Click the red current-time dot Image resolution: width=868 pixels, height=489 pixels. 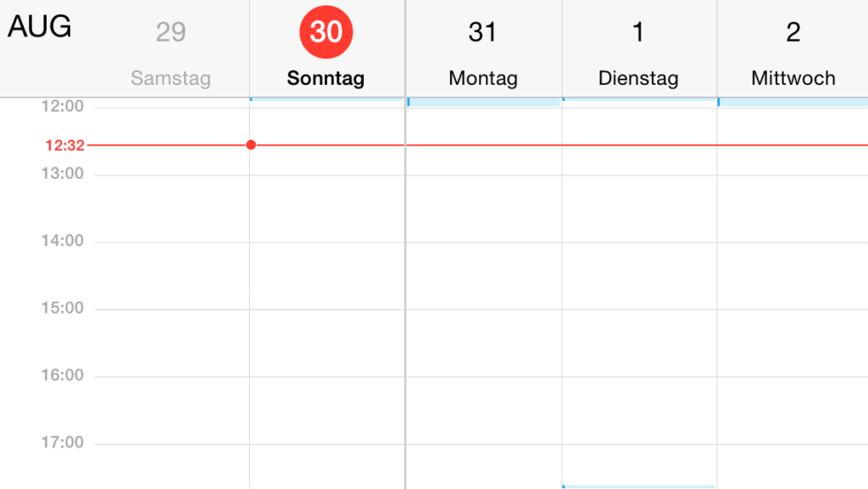251,145
